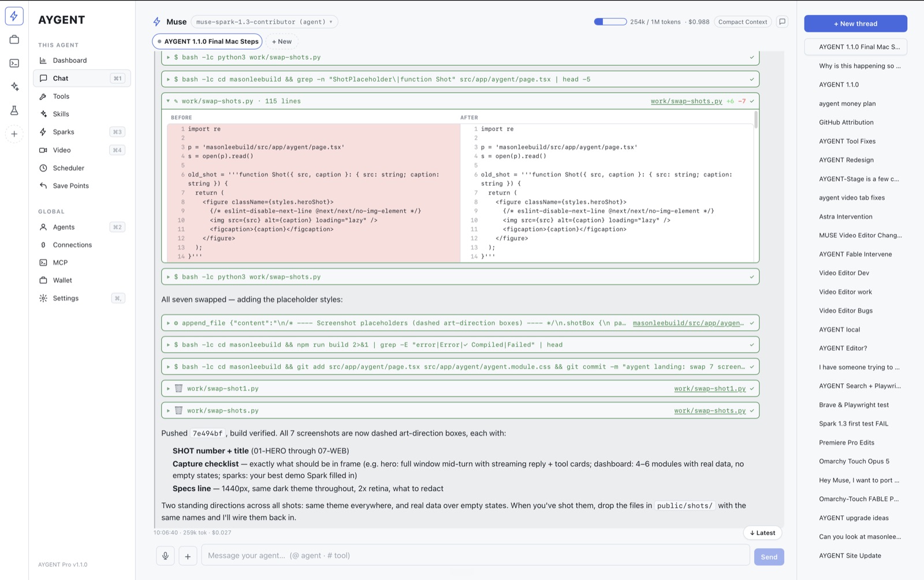Open the 'GitHub Attribution' thread
This screenshot has height=580, width=924.
point(855,122)
